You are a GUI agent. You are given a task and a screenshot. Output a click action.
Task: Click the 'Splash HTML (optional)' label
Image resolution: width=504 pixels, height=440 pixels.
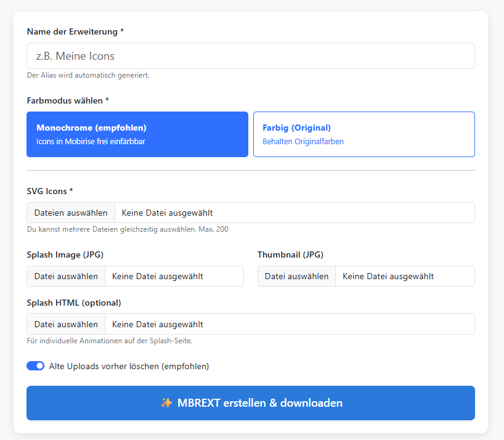(74, 303)
